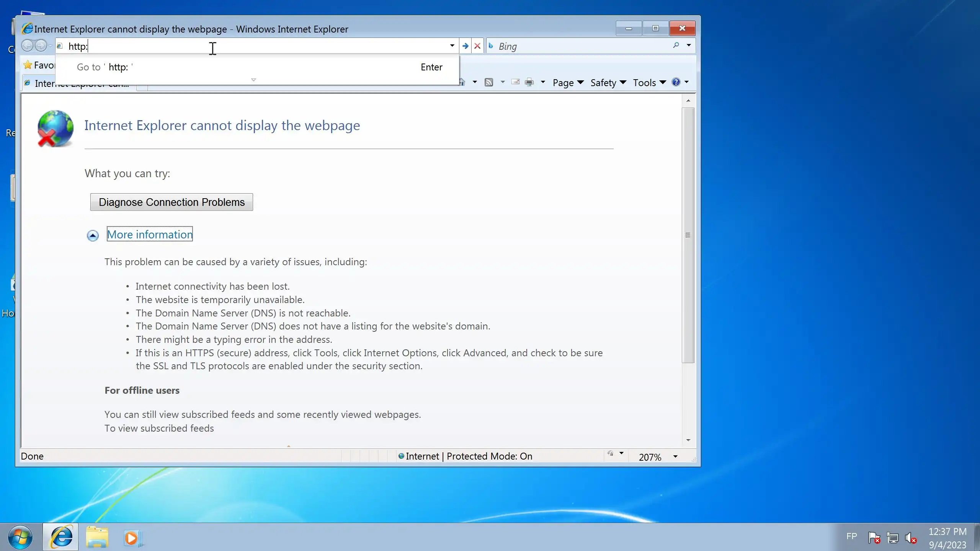
Task: Click the Read Mail envelope icon
Action: coord(516,82)
